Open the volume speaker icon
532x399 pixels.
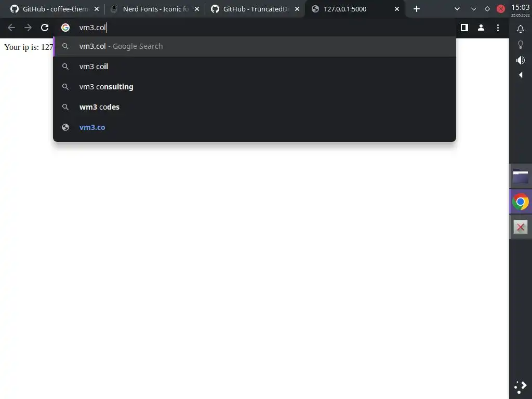[x=521, y=60]
